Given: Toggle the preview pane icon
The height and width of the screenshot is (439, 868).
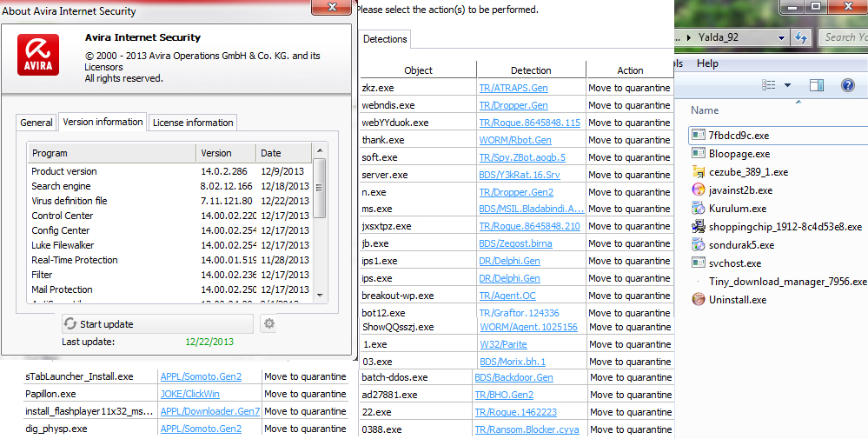Looking at the screenshot, I should click(x=817, y=85).
